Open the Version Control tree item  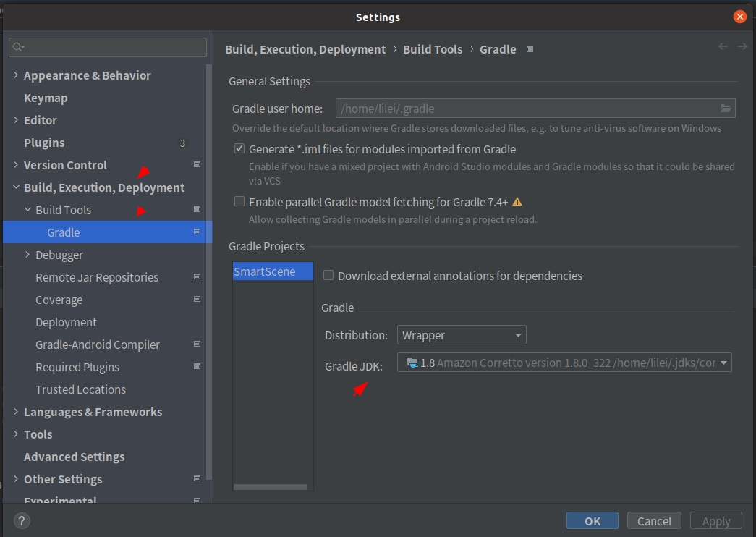[x=65, y=165]
